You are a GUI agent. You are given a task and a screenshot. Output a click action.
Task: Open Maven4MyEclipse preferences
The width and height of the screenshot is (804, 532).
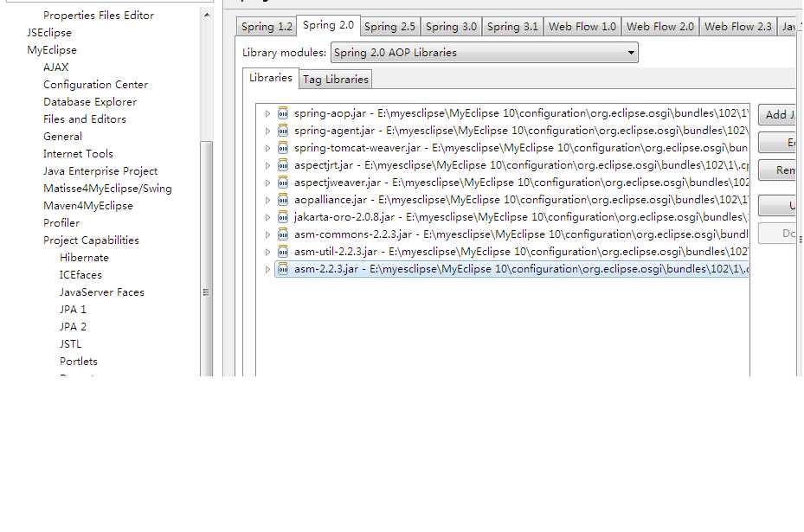click(x=87, y=206)
